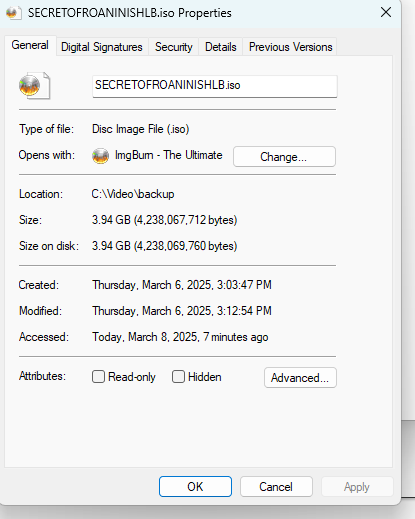Click the Apply button
Viewport: 415px width, 519px height.
357,487
